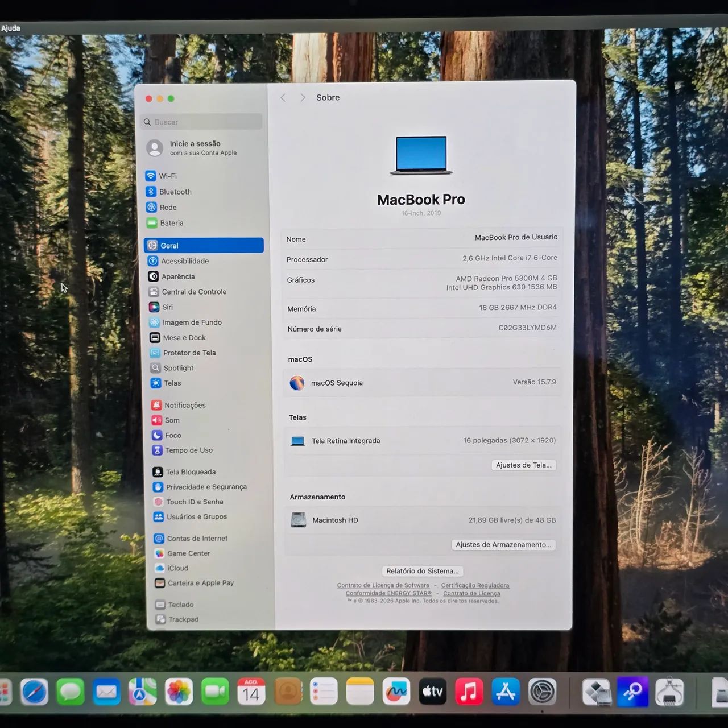Open Freeform app in the Dock
This screenshot has height=728, width=728.
(x=396, y=692)
